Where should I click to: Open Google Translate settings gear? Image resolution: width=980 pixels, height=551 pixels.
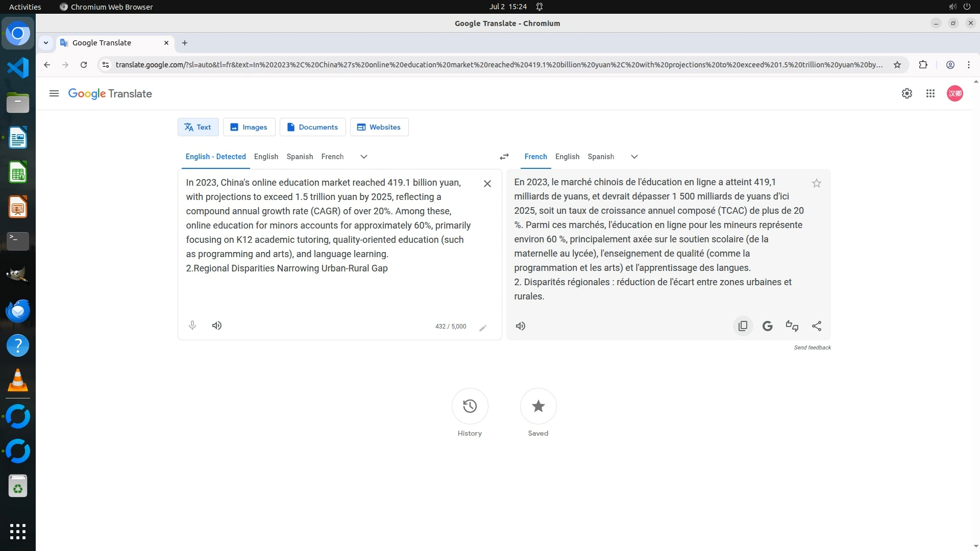point(906,93)
